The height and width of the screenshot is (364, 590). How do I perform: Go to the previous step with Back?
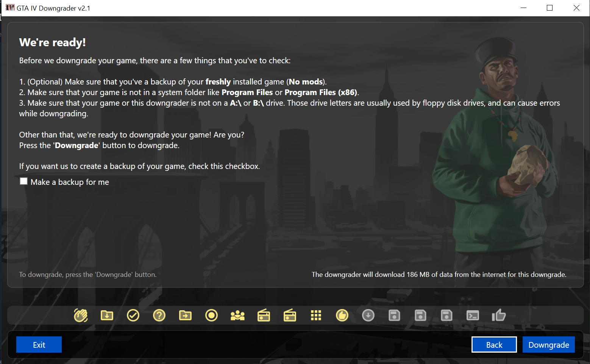pos(494,345)
